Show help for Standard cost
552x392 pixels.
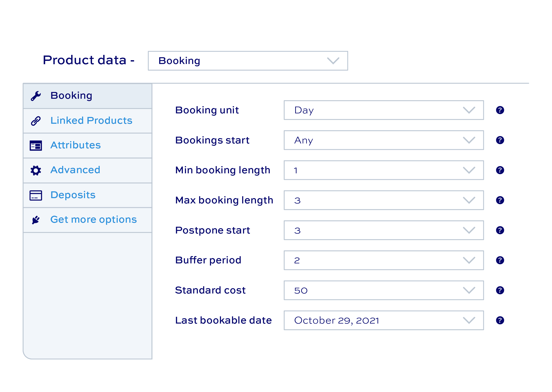[x=500, y=290]
